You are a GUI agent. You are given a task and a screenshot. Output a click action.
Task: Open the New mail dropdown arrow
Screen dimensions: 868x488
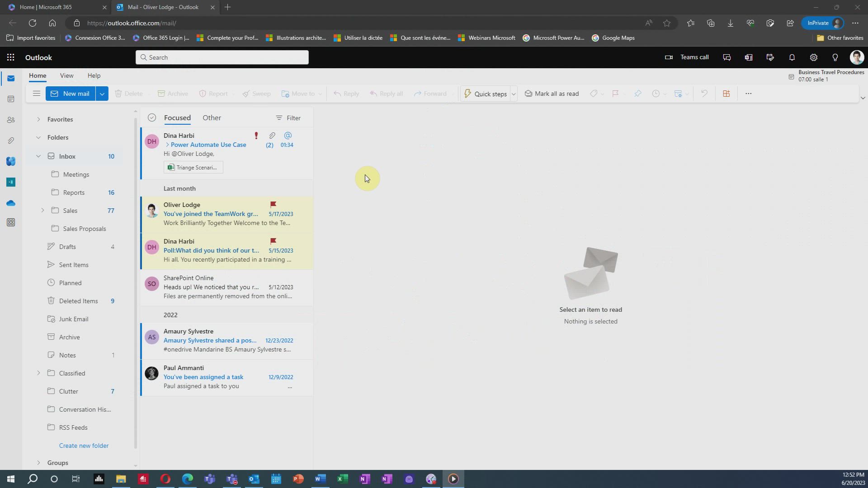tap(102, 94)
